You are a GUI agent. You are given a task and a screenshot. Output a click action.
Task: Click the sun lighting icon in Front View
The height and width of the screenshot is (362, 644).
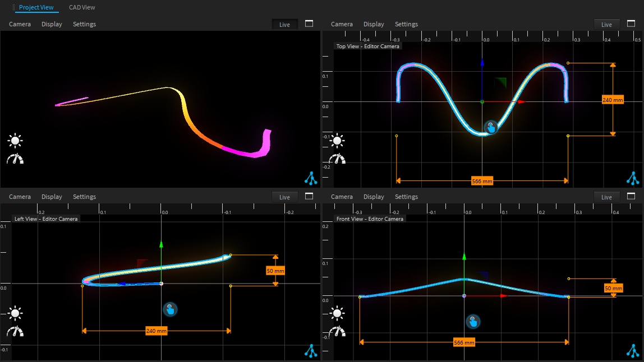pos(337,313)
